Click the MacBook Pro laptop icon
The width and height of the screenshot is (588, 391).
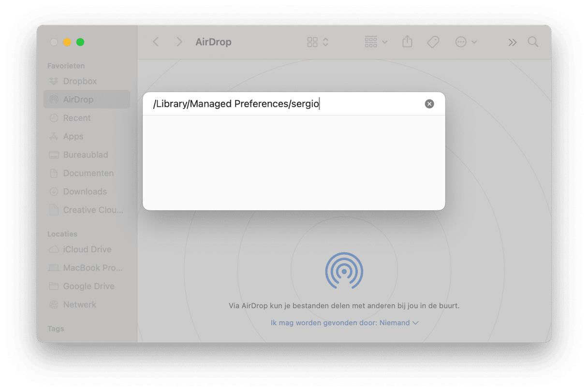(54, 268)
